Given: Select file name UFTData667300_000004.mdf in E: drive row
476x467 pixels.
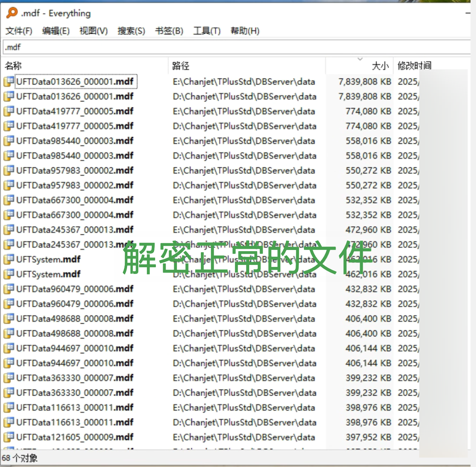Looking at the screenshot, I should [75, 200].
